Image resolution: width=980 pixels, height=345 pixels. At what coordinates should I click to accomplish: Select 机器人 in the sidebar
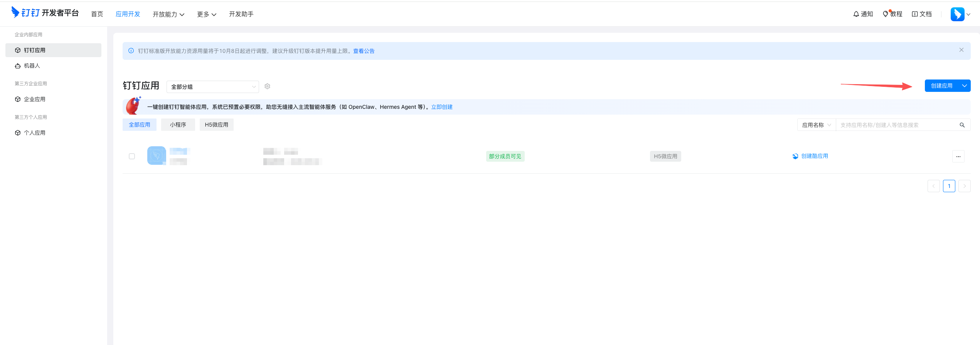pyautogui.click(x=53, y=66)
